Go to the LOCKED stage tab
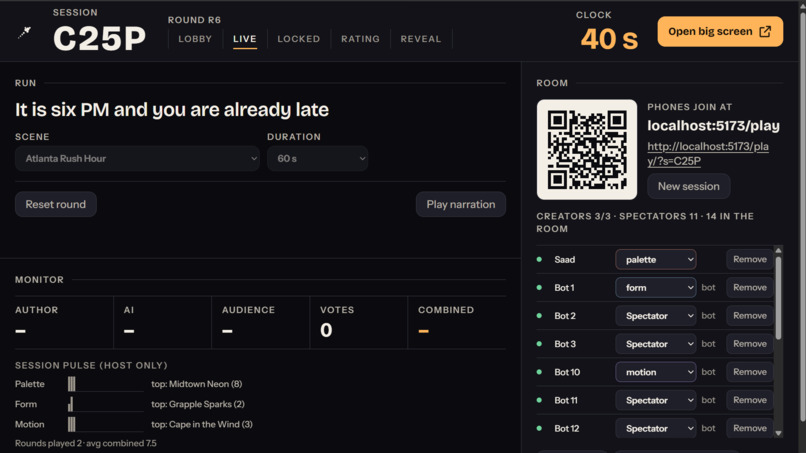Image resolution: width=806 pixels, height=453 pixels. click(x=299, y=39)
